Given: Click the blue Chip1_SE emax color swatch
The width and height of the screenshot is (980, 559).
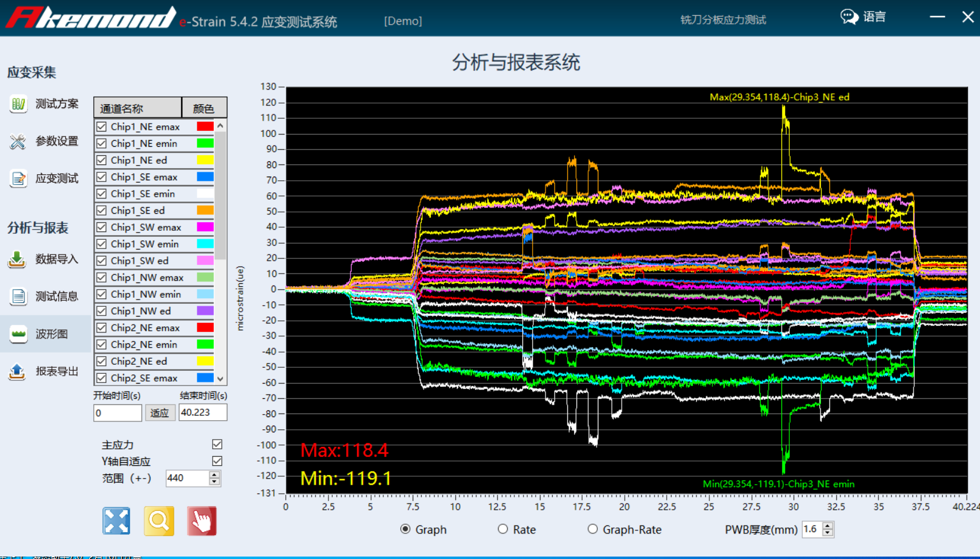Looking at the screenshot, I should point(205,177).
